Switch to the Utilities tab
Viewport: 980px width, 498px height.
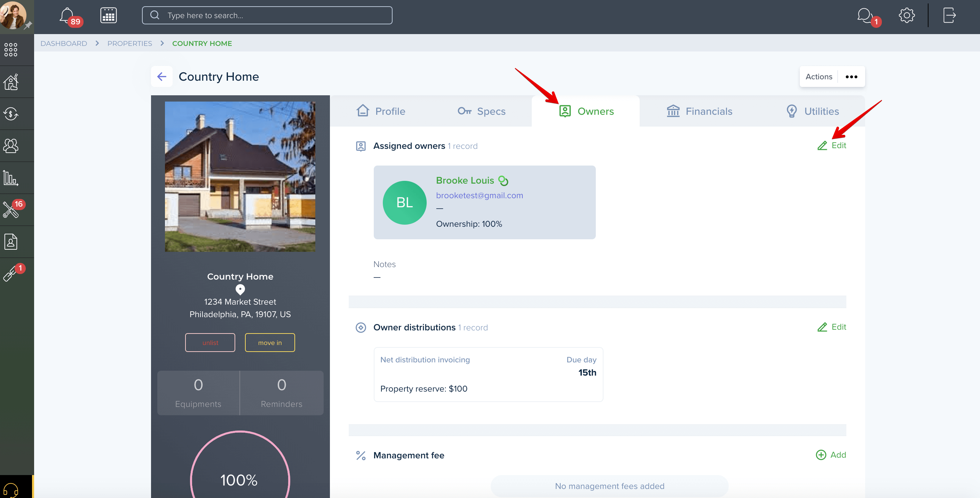[812, 111]
